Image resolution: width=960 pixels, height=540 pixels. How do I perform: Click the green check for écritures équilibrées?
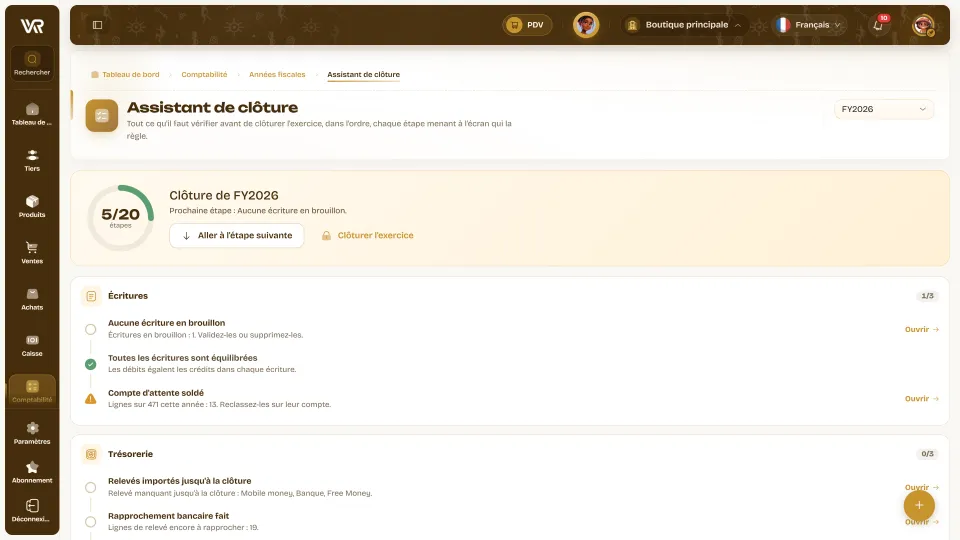coord(91,364)
